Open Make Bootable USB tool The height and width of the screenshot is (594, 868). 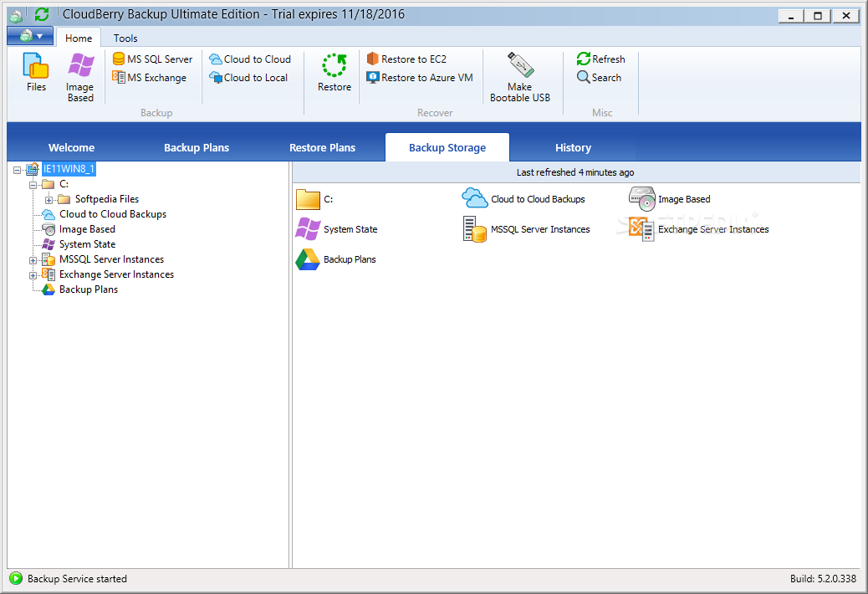(520, 77)
